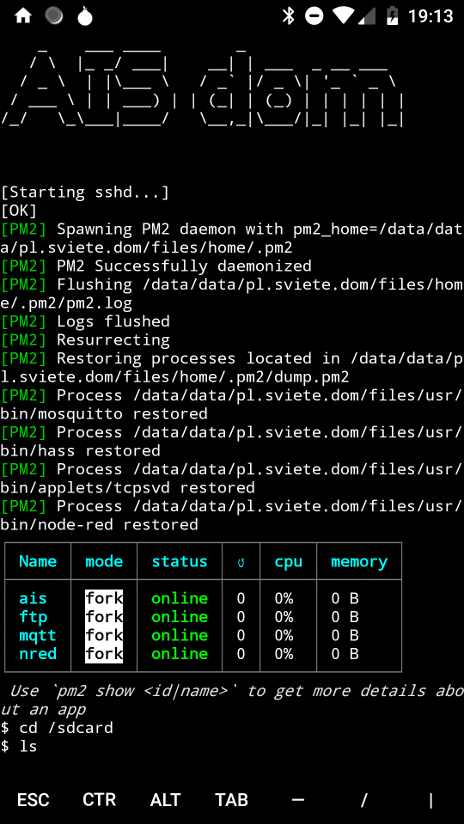Tap the ALT modifier key
The width and height of the screenshot is (464, 824).
click(x=166, y=800)
